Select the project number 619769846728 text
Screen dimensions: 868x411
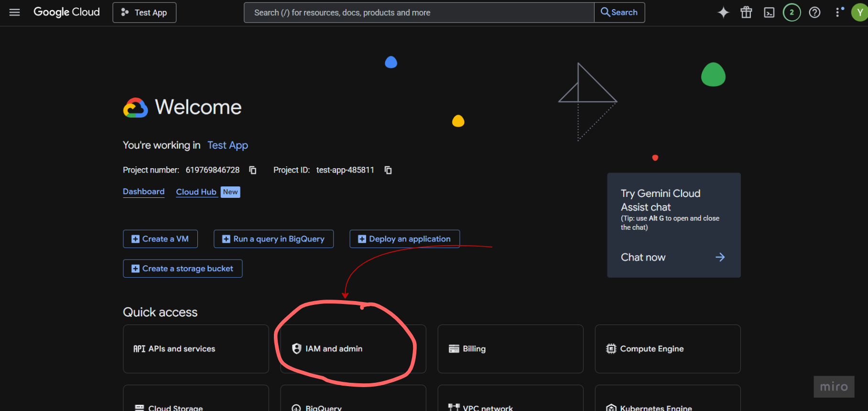[213, 170]
